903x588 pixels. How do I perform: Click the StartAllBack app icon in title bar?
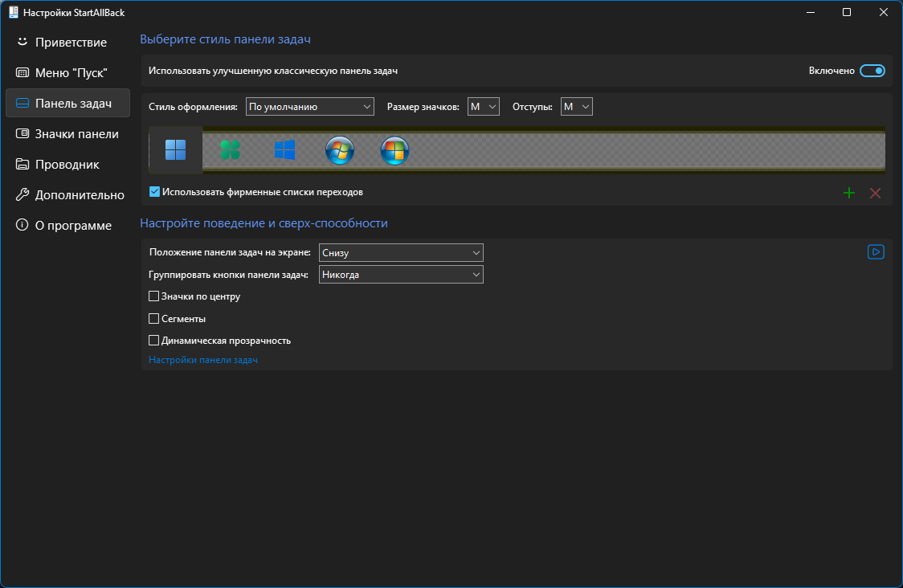point(13,12)
